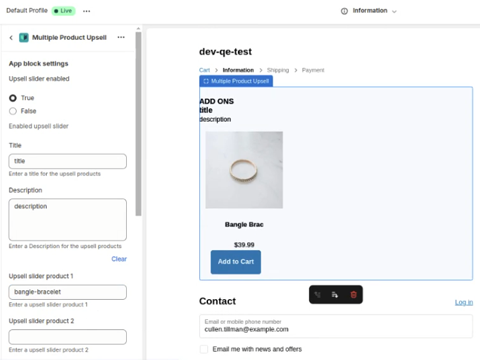Viewport: 480px width, 360px height.
Task: Click the Upsell slider product 2 input field
Action: 68,337
